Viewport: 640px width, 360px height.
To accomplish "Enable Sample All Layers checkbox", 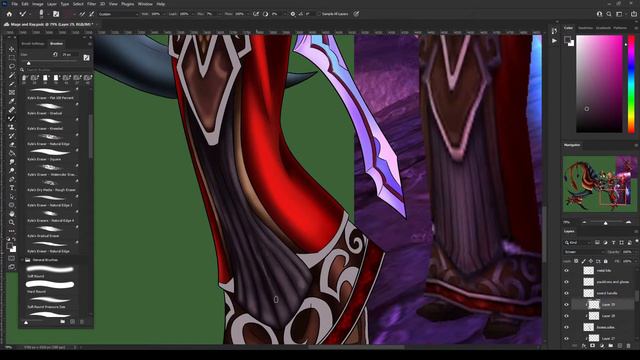I will (319, 14).
